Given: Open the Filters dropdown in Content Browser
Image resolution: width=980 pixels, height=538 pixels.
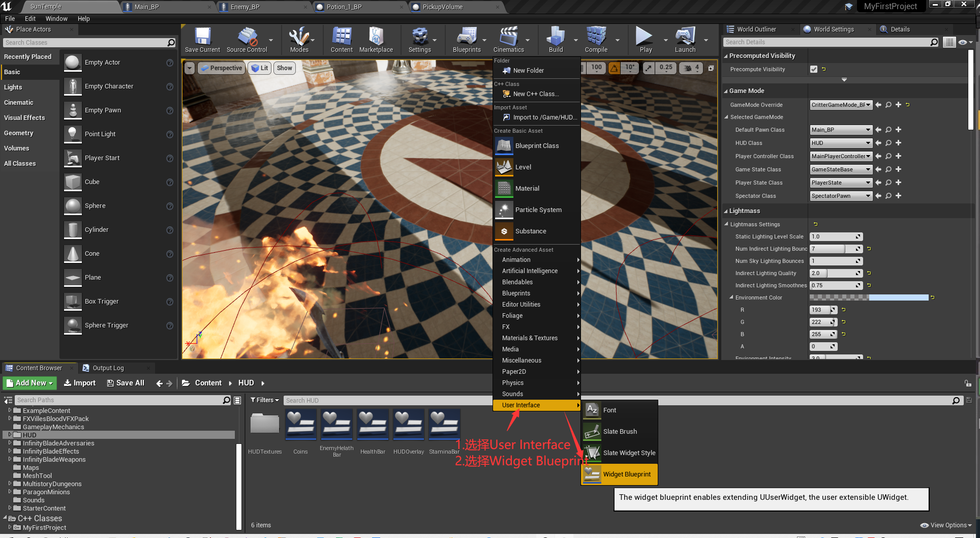Looking at the screenshot, I should pyautogui.click(x=264, y=400).
